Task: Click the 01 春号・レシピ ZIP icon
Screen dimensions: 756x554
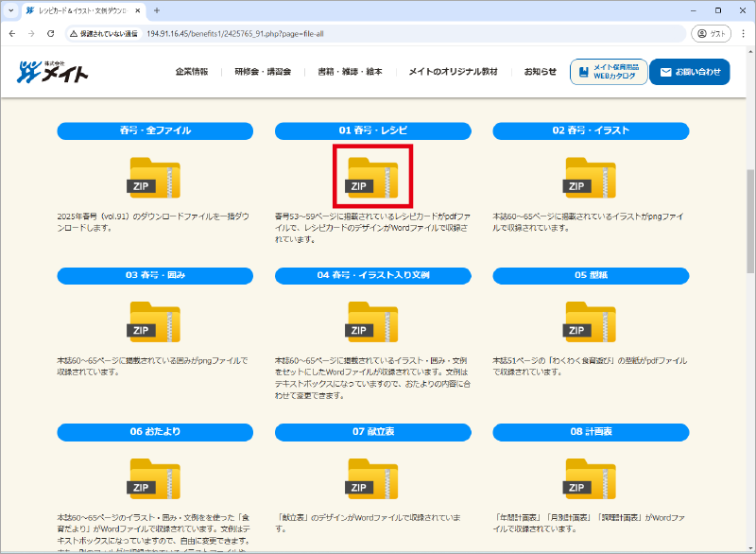Action: [372, 178]
